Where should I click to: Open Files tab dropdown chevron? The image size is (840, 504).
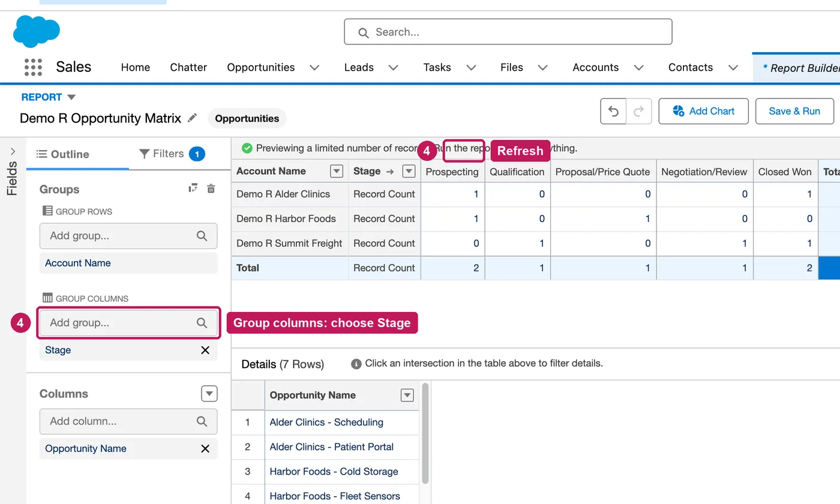click(x=543, y=67)
